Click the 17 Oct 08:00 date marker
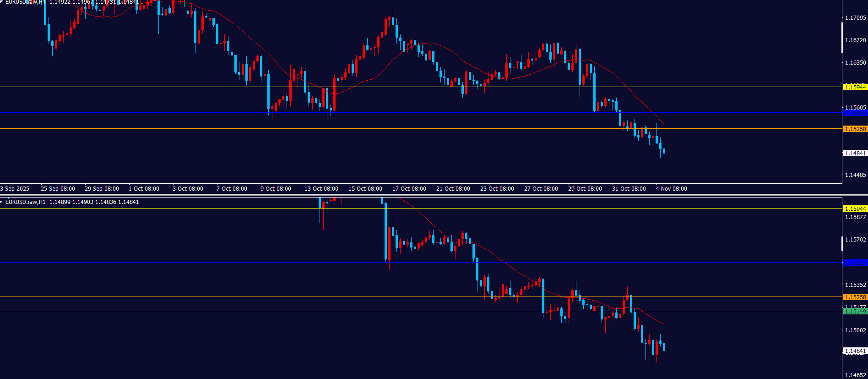The height and width of the screenshot is (379, 868). 409,189
